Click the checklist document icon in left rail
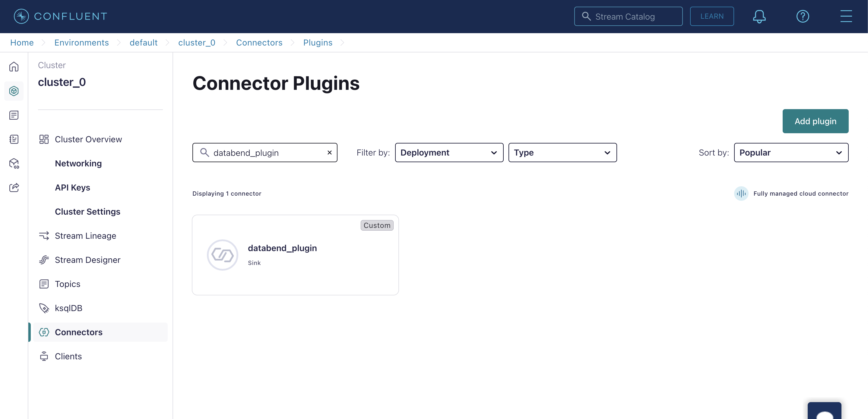Image resolution: width=868 pixels, height=419 pixels. point(14,139)
